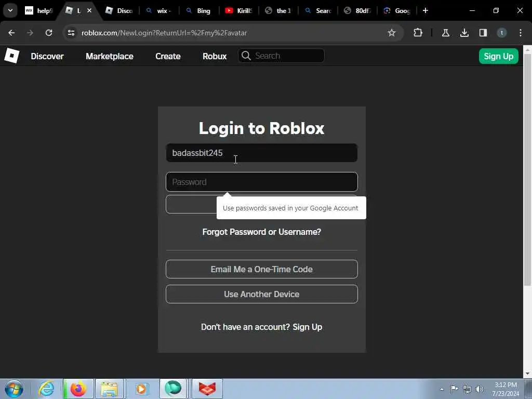
Task: Open the Robux page
Action: coord(215,56)
